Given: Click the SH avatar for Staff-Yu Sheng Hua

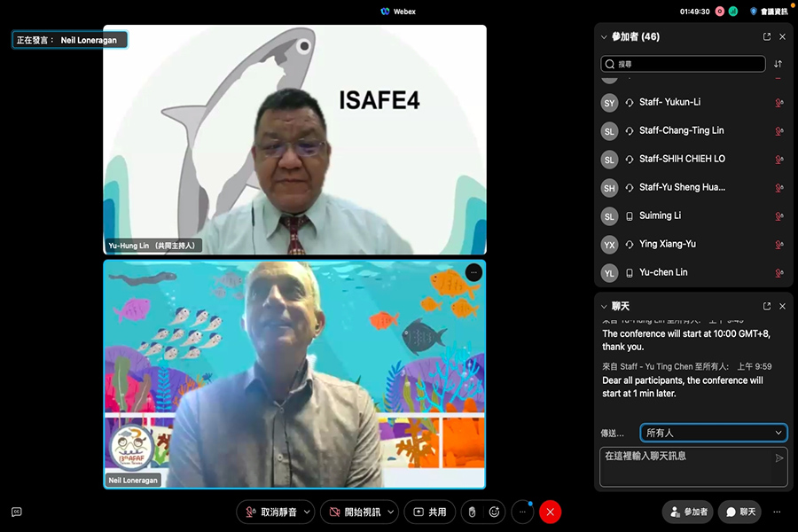Looking at the screenshot, I should point(609,188).
